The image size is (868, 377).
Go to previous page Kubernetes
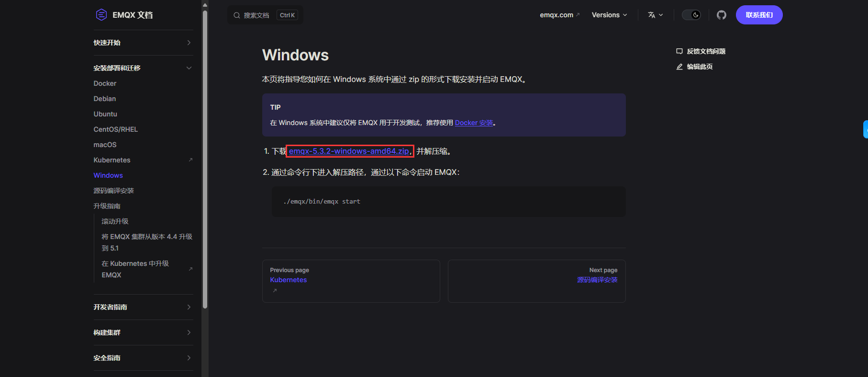(x=351, y=281)
